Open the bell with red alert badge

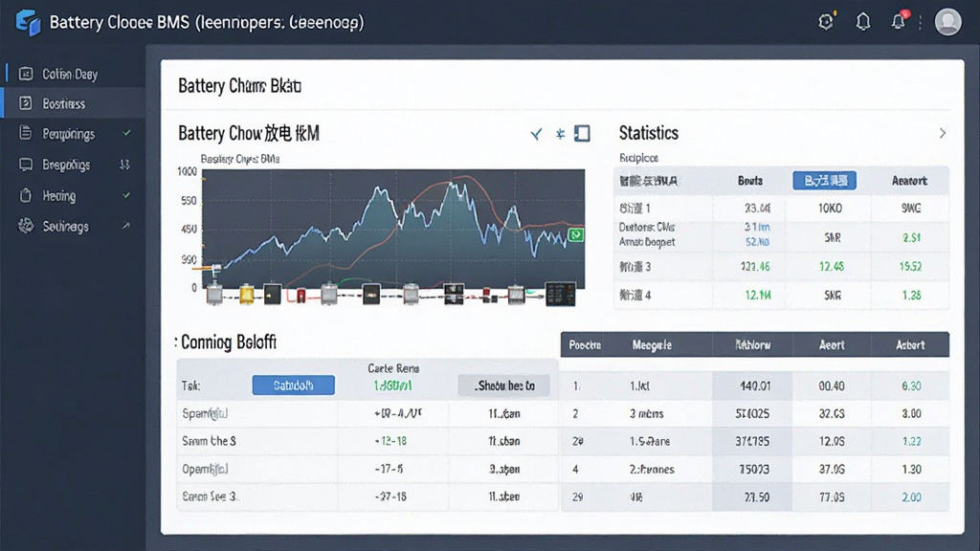(899, 21)
